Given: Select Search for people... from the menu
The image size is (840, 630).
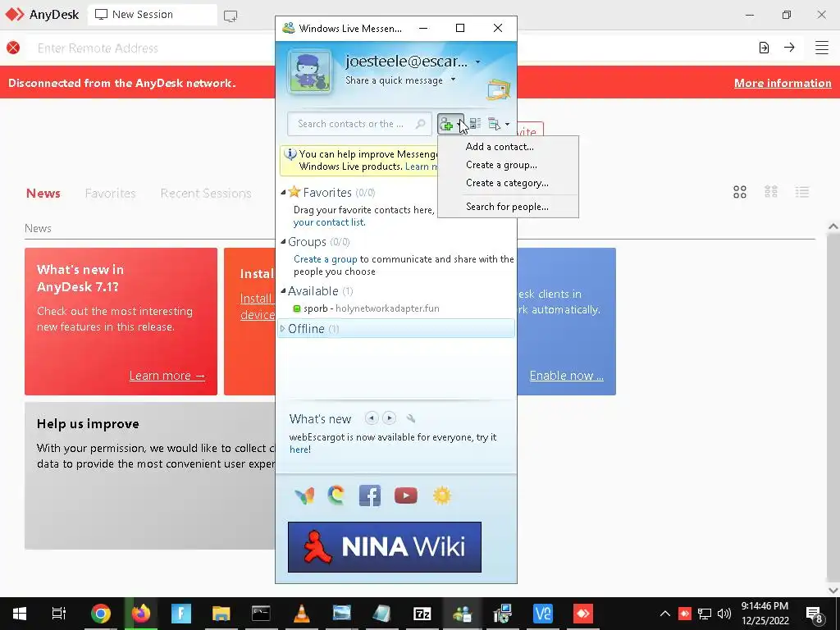Looking at the screenshot, I should click(508, 207).
